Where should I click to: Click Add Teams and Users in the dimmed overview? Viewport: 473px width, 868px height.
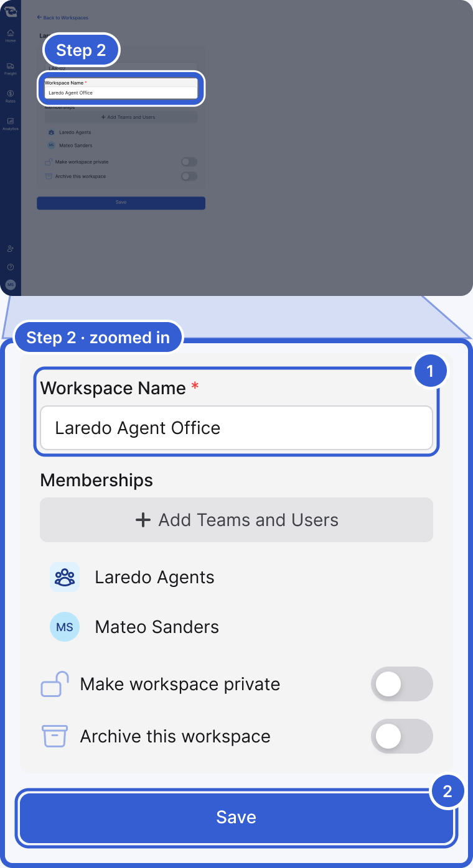(x=121, y=117)
